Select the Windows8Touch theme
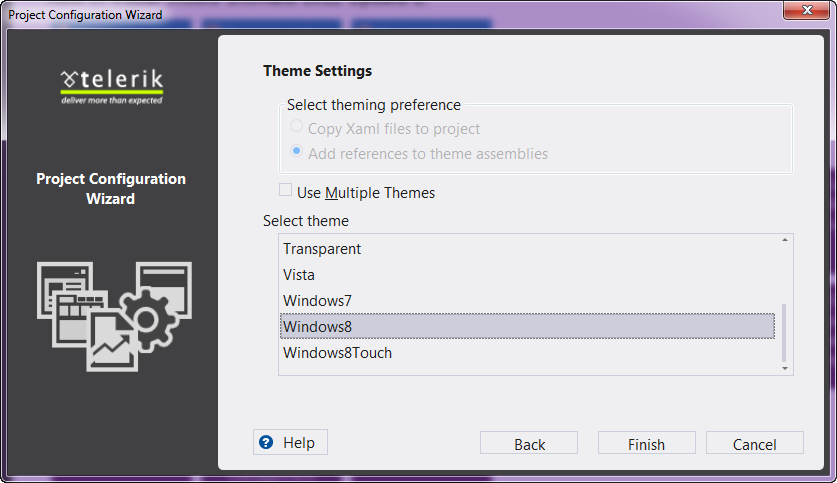The height and width of the screenshot is (483, 837). [x=337, y=353]
